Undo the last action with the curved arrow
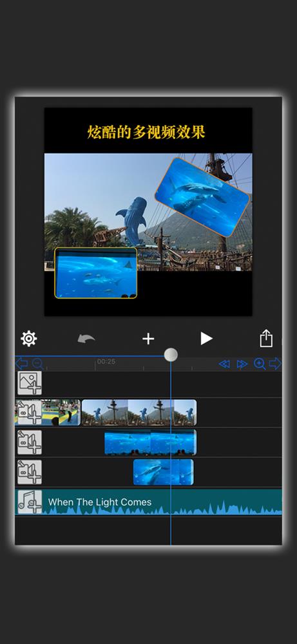Viewport: 297px width, 644px height. [x=86, y=339]
